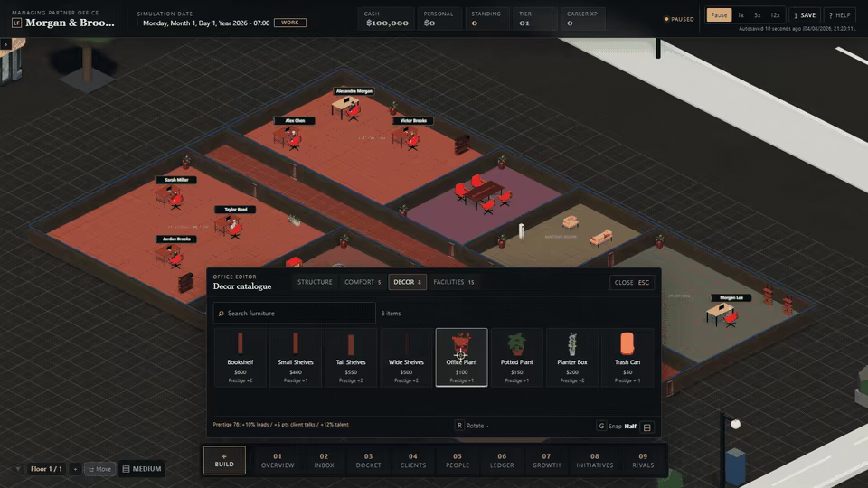Click the Career XP readout

(x=583, y=19)
